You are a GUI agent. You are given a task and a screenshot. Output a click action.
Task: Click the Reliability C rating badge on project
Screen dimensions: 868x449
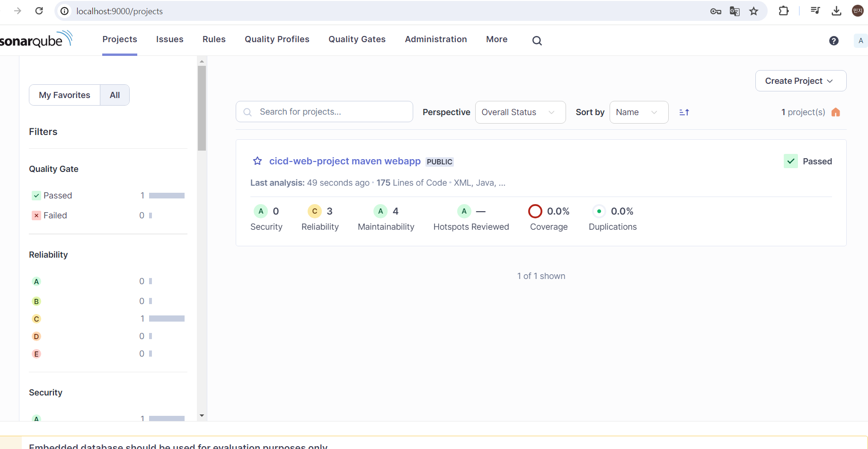pos(315,211)
